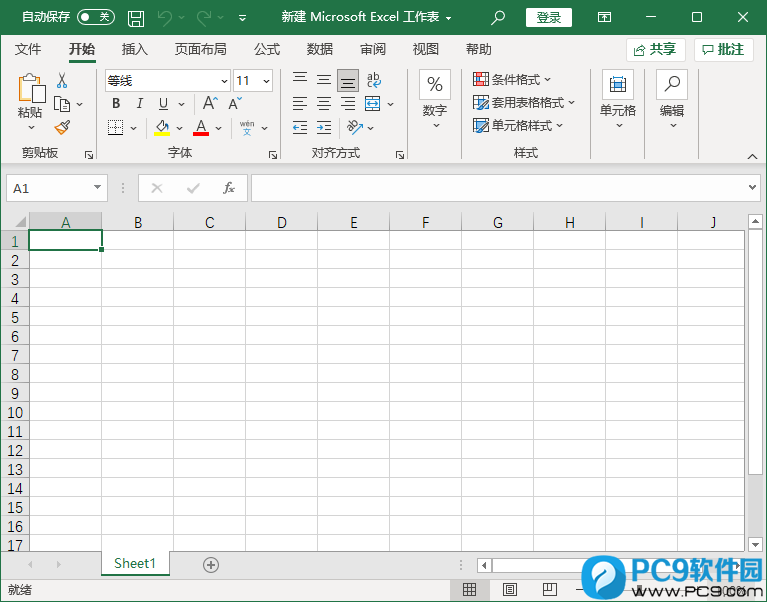Align text to top
The height and width of the screenshot is (602, 767).
click(300, 80)
